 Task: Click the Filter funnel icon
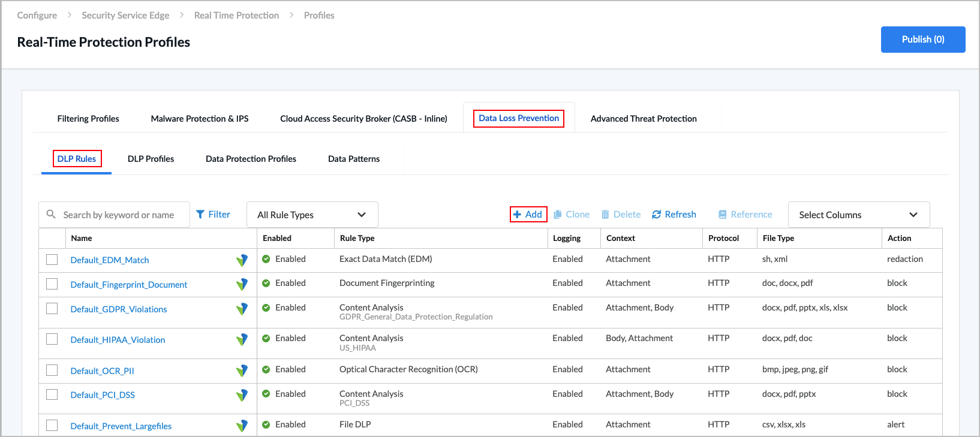point(200,215)
